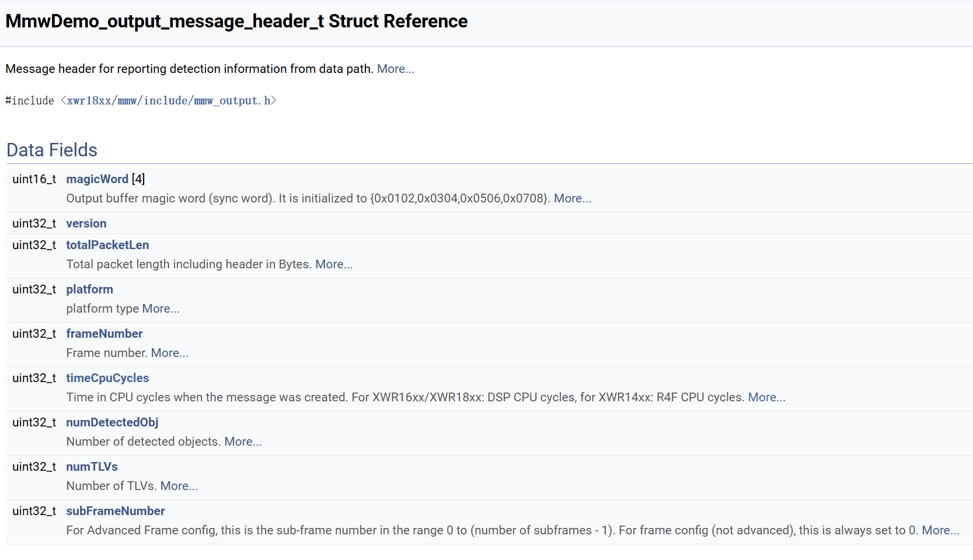Click the uint32_t type beside numDetectedObj

click(34, 422)
